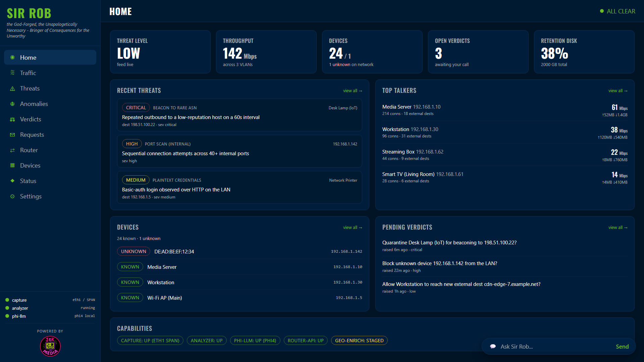Open the Verdicts page
Image resolution: width=644 pixels, height=362 pixels.
click(x=50, y=119)
